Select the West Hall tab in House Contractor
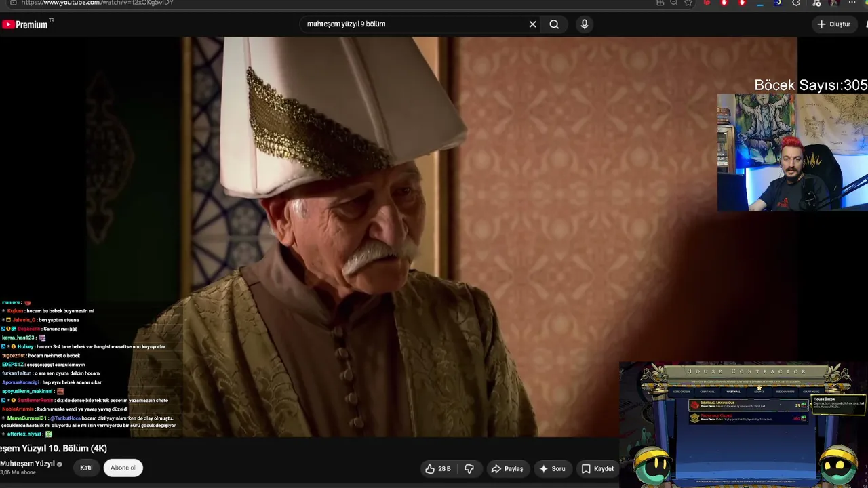 pos(733,392)
